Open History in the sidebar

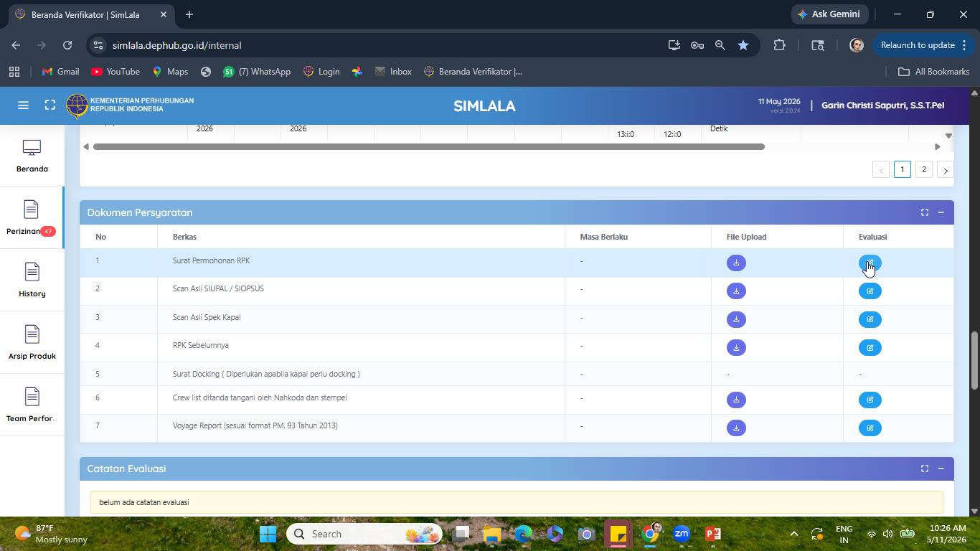32,281
